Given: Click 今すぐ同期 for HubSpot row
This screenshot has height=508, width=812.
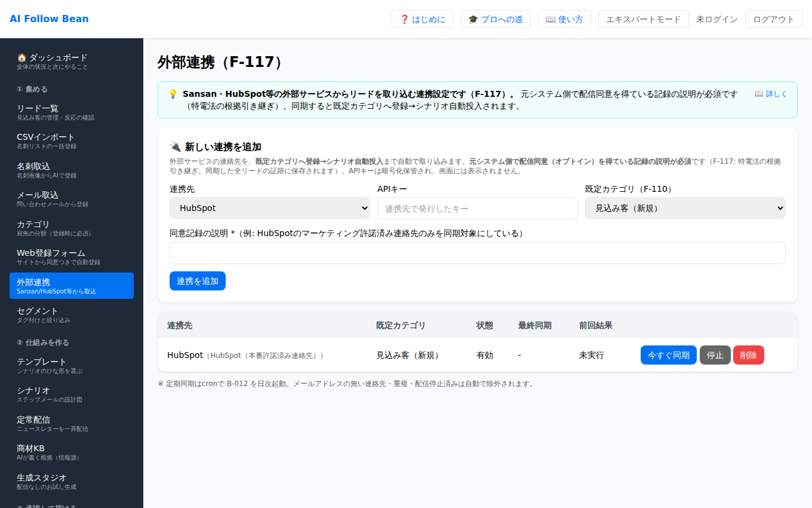Looking at the screenshot, I should tap(669, 355).
